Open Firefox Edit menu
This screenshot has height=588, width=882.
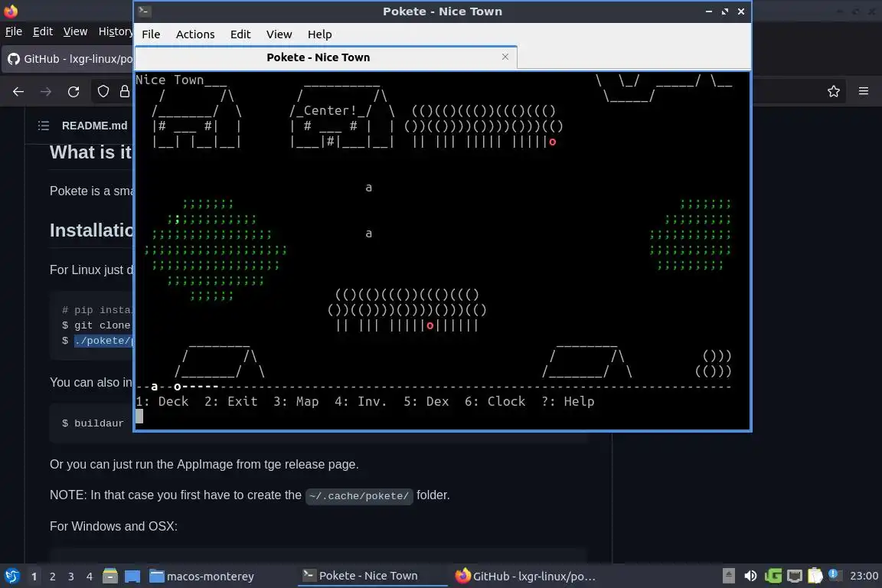(43, 31)
